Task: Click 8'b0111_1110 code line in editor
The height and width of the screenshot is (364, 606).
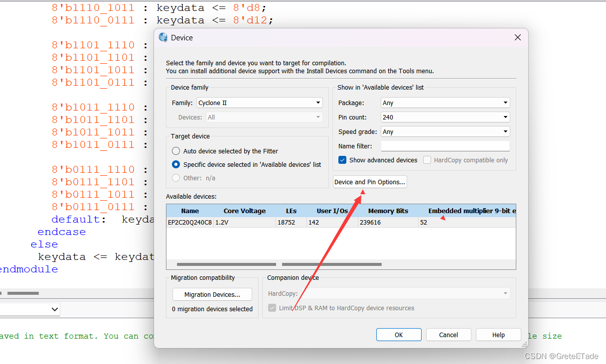Action: tap(100, 170)
